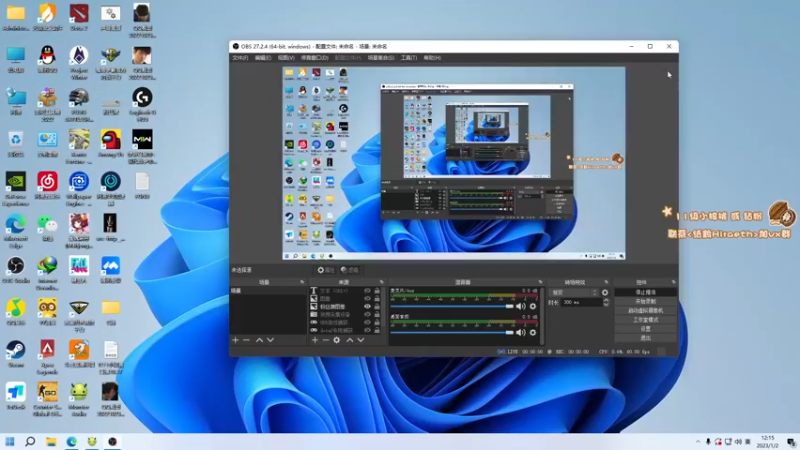Open File Explorer from the taskbar
Viewport: 800px width, 450px height.
click(x=51, y=441)
